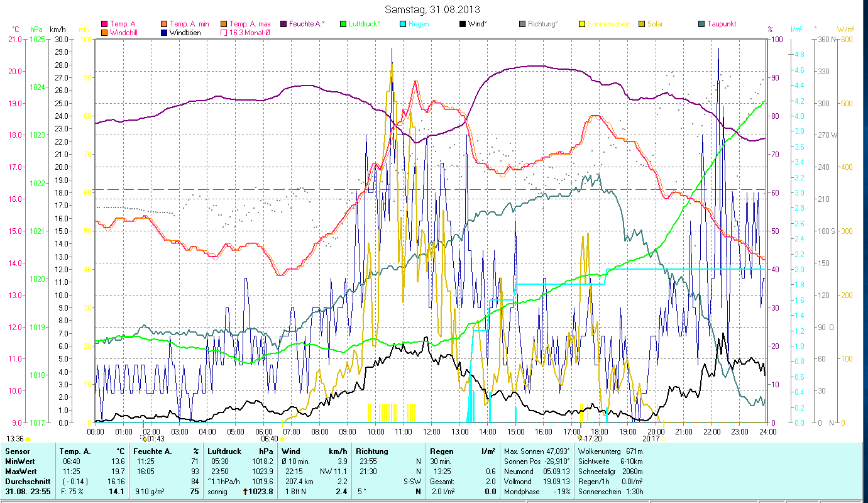Click the MinWert row label

(x=20, y=462)
